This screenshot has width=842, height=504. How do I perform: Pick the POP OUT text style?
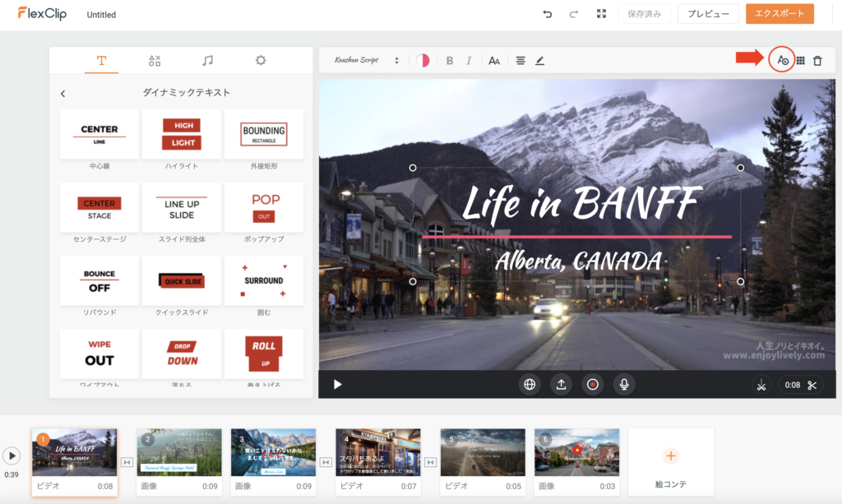tap(264, 208)
